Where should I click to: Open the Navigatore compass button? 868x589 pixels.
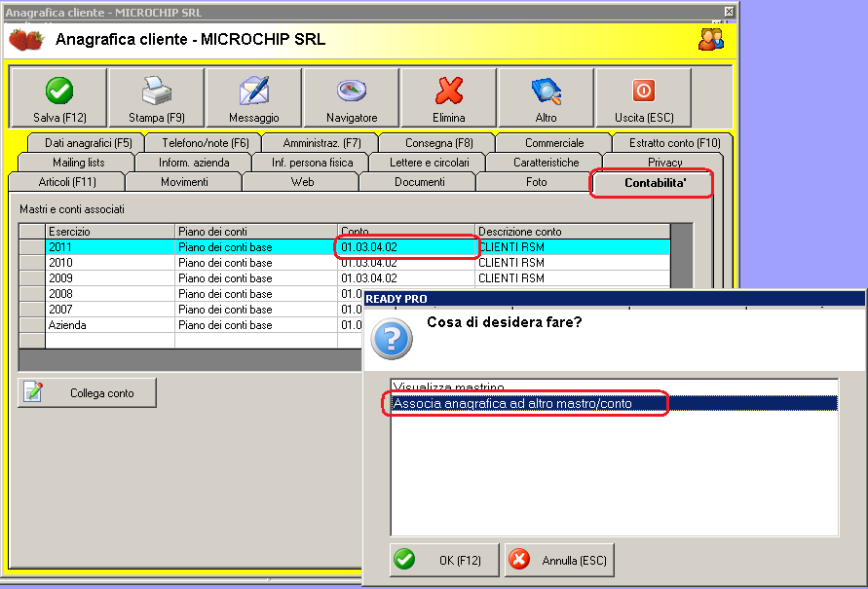[x=352, y=98]
